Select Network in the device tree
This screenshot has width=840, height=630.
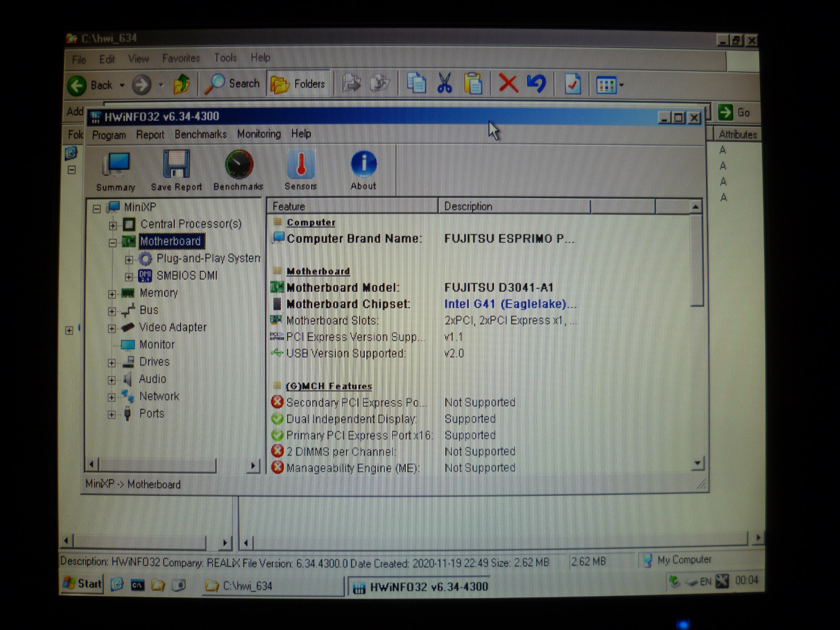coord(159,396)
